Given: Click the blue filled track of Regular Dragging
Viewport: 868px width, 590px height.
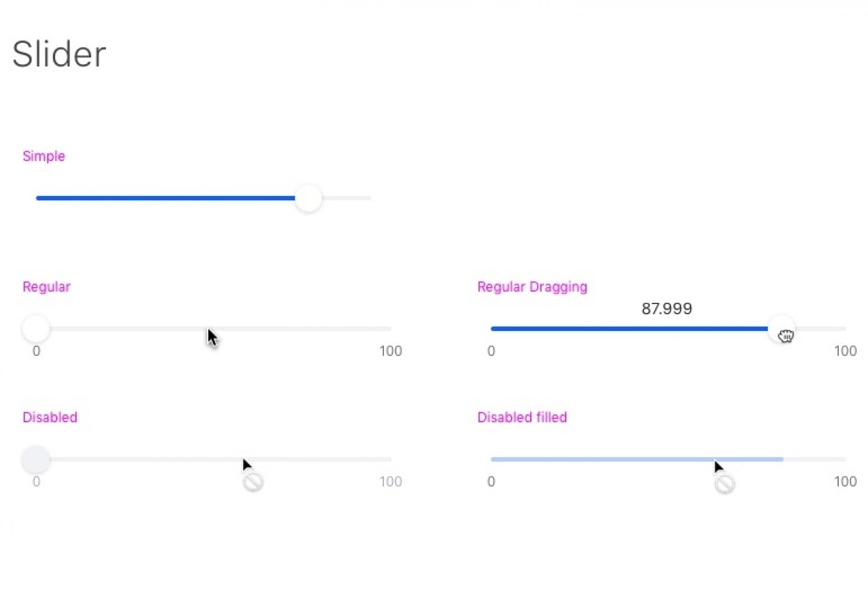Looking at the screenshot, I should 629,329.
